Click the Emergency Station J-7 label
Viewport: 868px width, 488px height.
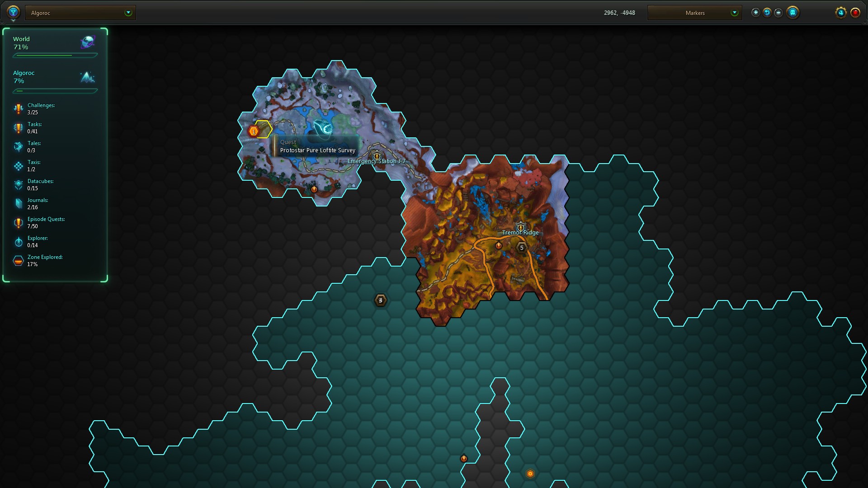point(377,161)
